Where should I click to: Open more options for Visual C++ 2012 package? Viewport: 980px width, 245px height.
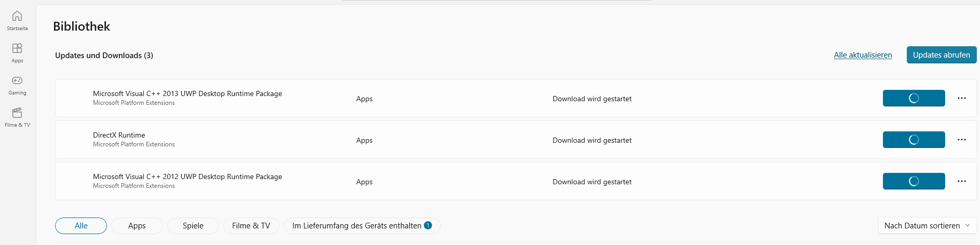[962, 181]
